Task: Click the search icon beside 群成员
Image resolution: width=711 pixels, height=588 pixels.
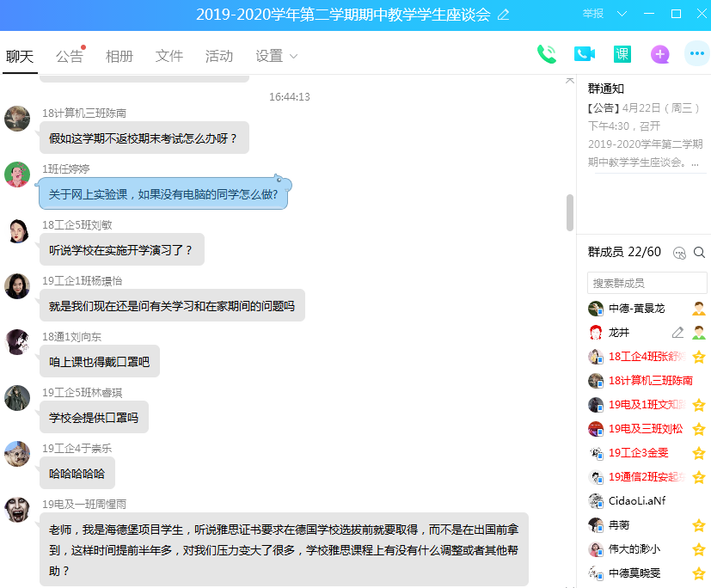Action: click(x=699, y=253)
